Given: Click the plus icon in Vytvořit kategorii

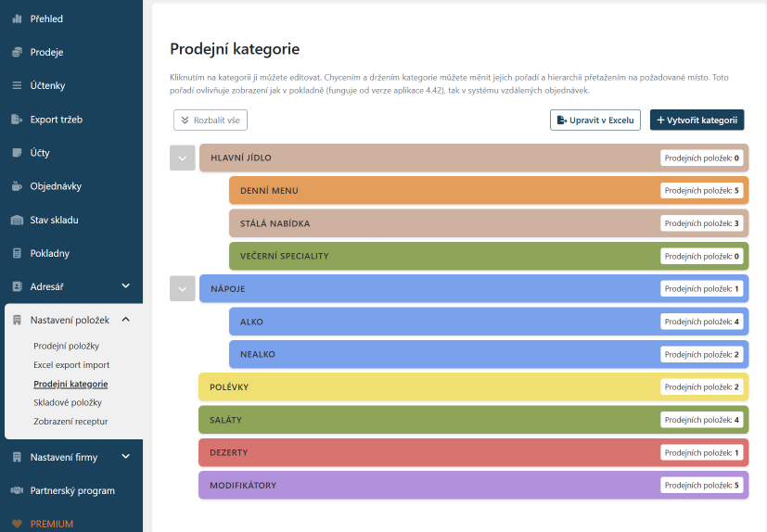Looking at the screenshot, I should (x=660, y=120).
